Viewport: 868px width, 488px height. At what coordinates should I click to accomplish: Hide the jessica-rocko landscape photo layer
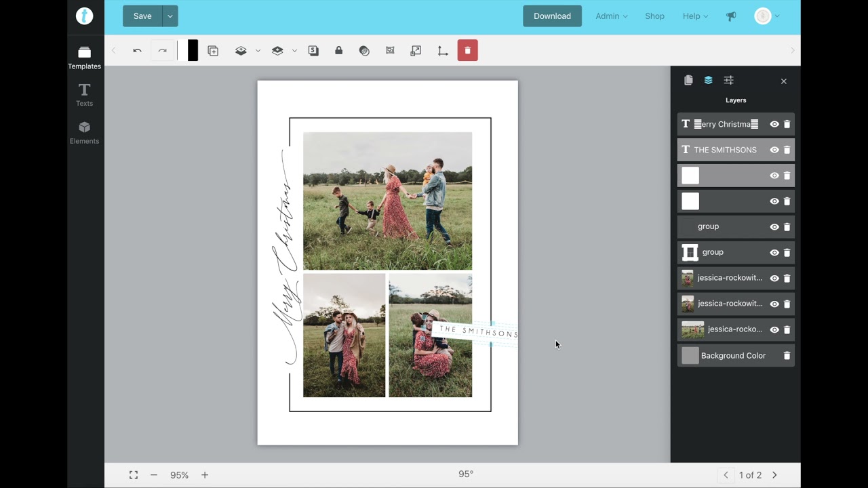coord(774,329)
